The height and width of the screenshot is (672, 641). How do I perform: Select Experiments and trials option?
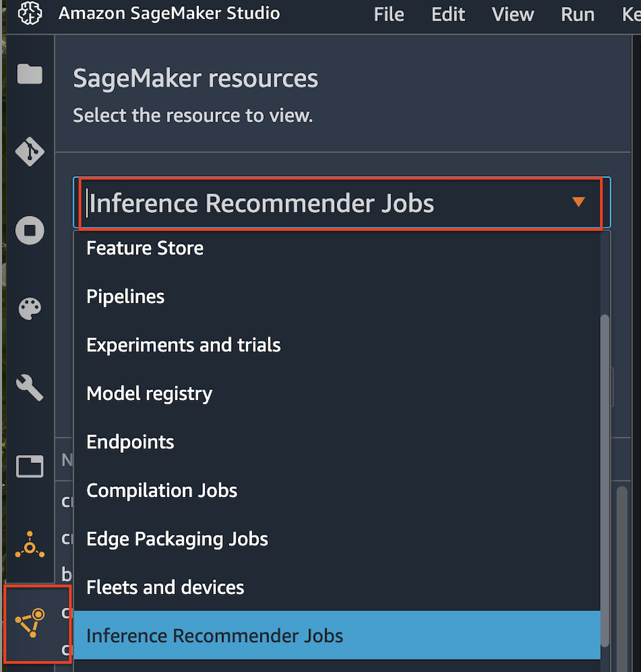point(183,345)
